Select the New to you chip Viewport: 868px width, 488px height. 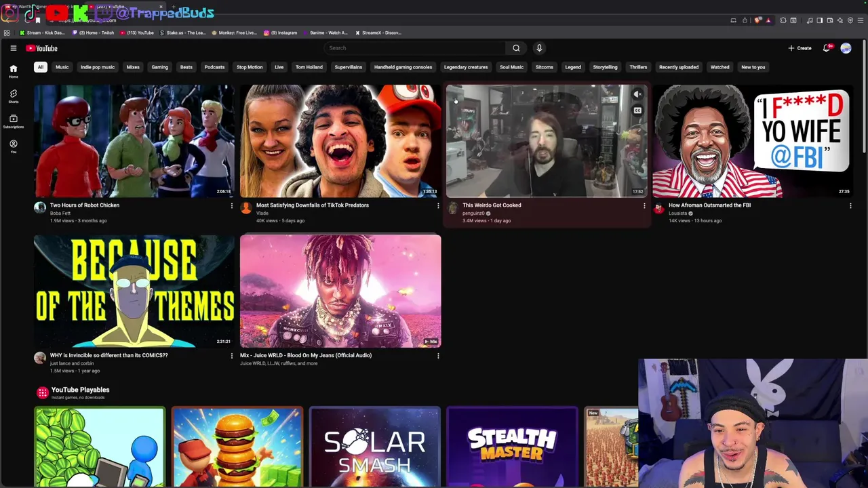(x=753, y=67)
